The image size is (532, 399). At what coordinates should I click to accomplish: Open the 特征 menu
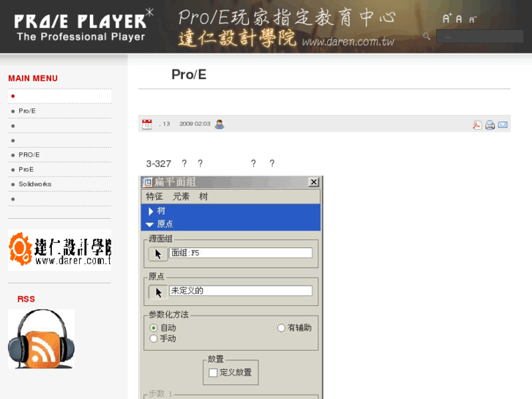click(x=154, y=196)
